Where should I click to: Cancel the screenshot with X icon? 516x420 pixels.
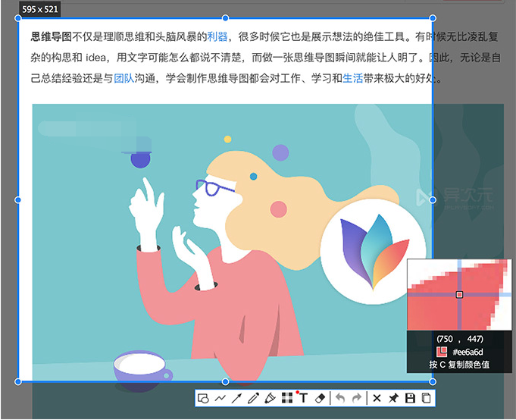coord(377,398)
